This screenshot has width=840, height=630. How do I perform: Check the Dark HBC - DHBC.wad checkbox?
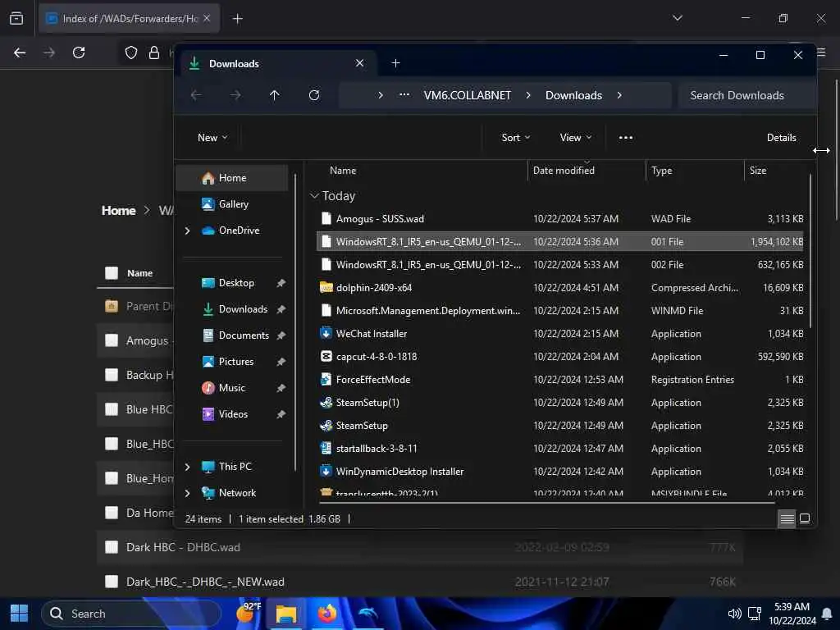pyautogui.click(x=112, y=547)
